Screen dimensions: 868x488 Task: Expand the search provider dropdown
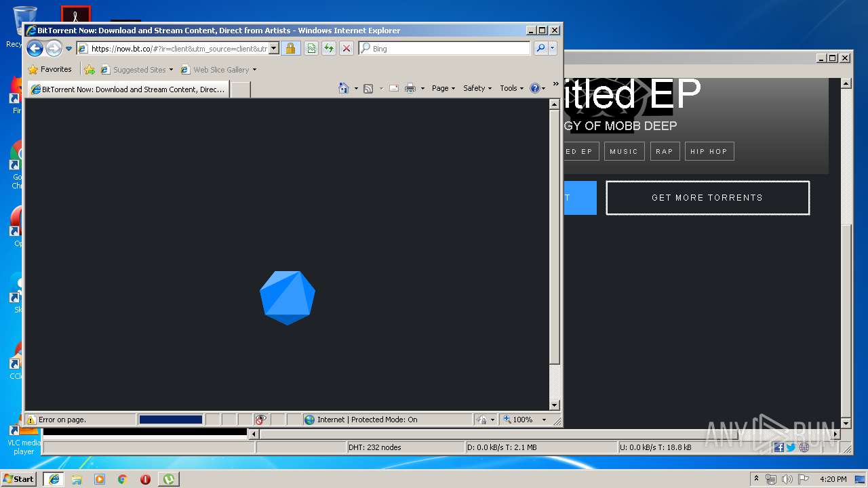click(553, 48)
